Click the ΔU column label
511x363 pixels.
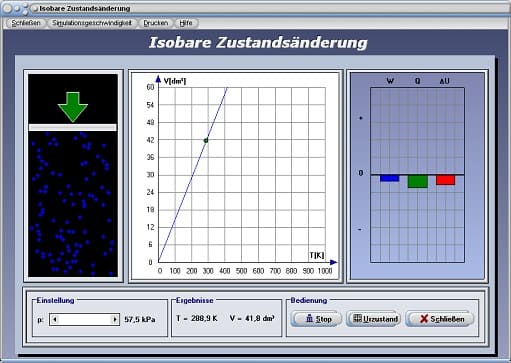[x=444, y=81]
